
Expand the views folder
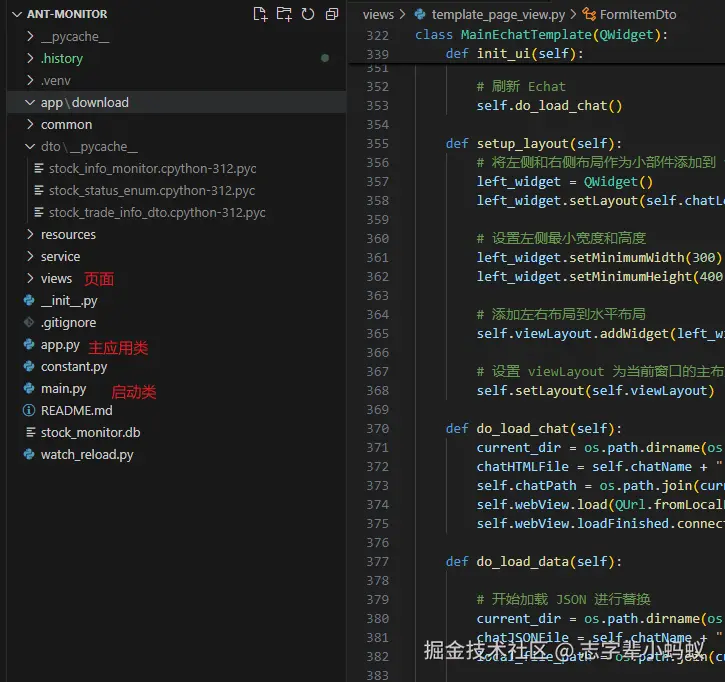click(x=29, y=279)
